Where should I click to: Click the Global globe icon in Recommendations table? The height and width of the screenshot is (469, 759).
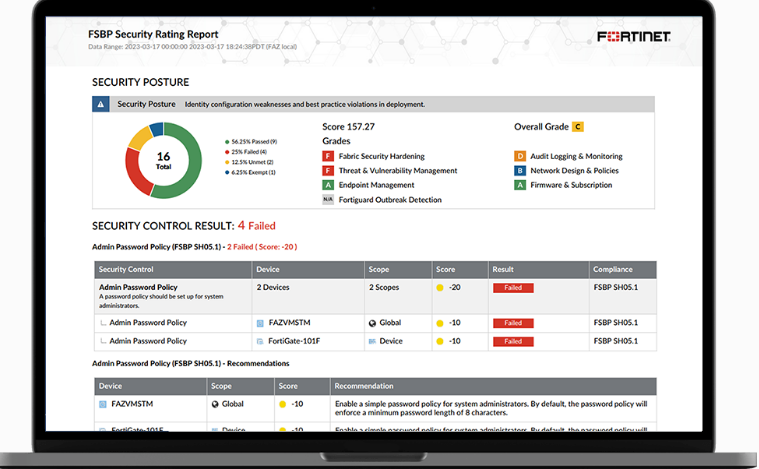pos(215,404)
